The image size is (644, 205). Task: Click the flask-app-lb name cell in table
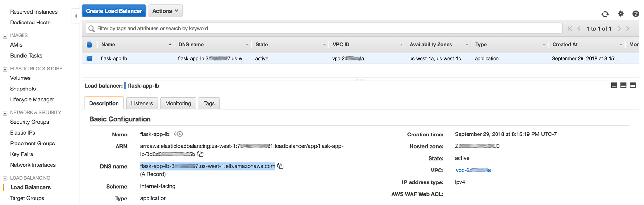click(114, 59)
